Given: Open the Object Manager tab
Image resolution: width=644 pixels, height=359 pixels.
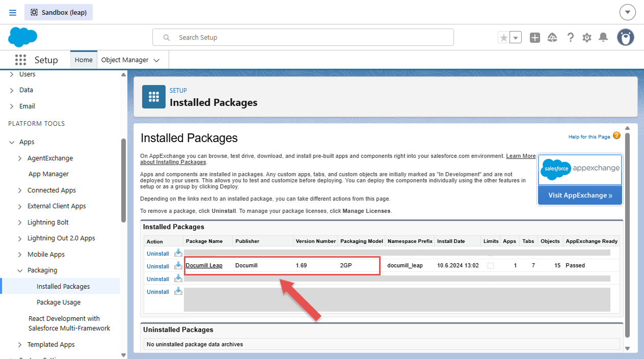Looking at the screenshot, I should [x=125, y=60].
